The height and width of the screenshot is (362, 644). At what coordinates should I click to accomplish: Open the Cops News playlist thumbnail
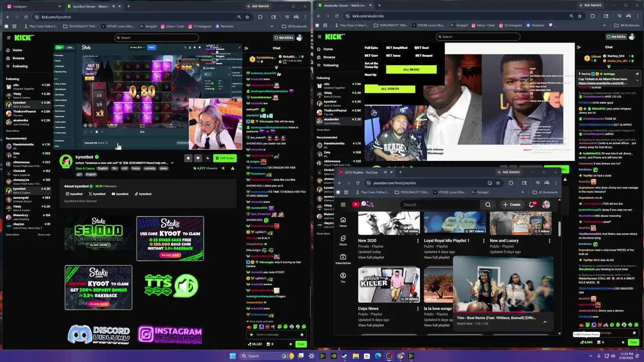coord(389,285)
